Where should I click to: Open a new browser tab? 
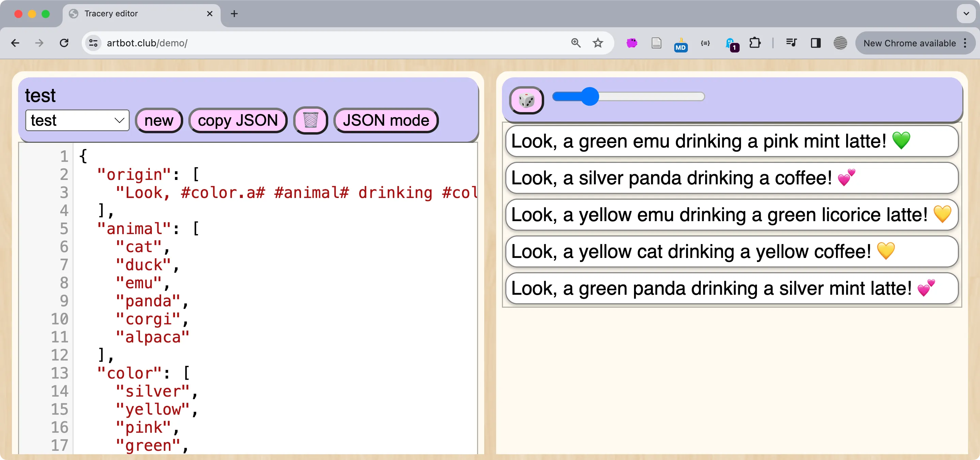point(234,14)
